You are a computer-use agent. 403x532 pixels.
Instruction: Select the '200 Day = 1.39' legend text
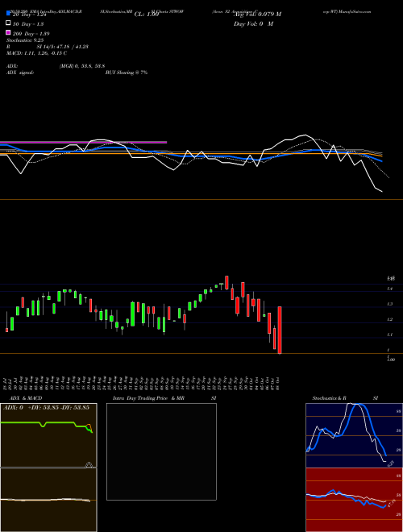pyautogui.click(x=31, y=34)
